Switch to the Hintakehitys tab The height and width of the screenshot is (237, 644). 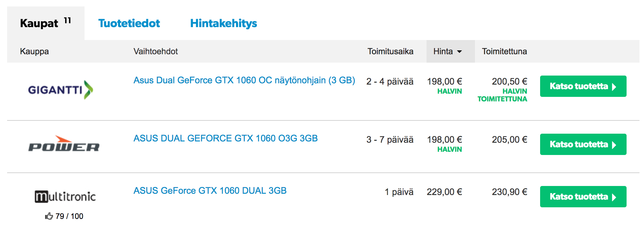pos(224,23)
